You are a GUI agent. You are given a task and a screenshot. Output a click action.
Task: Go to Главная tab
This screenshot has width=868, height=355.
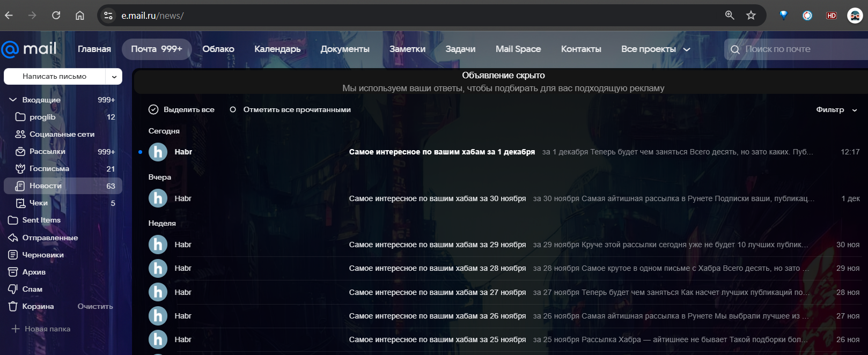pyautogui.click(x=94, y=49)
